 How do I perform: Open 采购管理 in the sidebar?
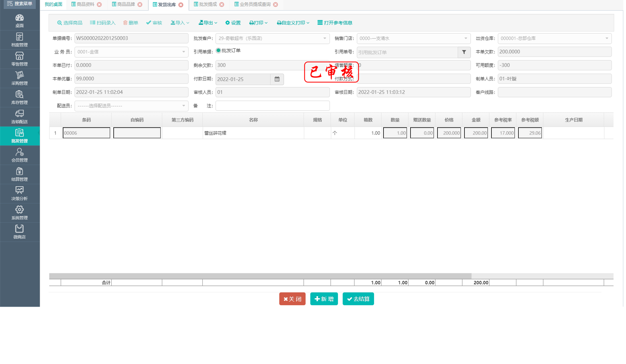click(x=20, y=78)
